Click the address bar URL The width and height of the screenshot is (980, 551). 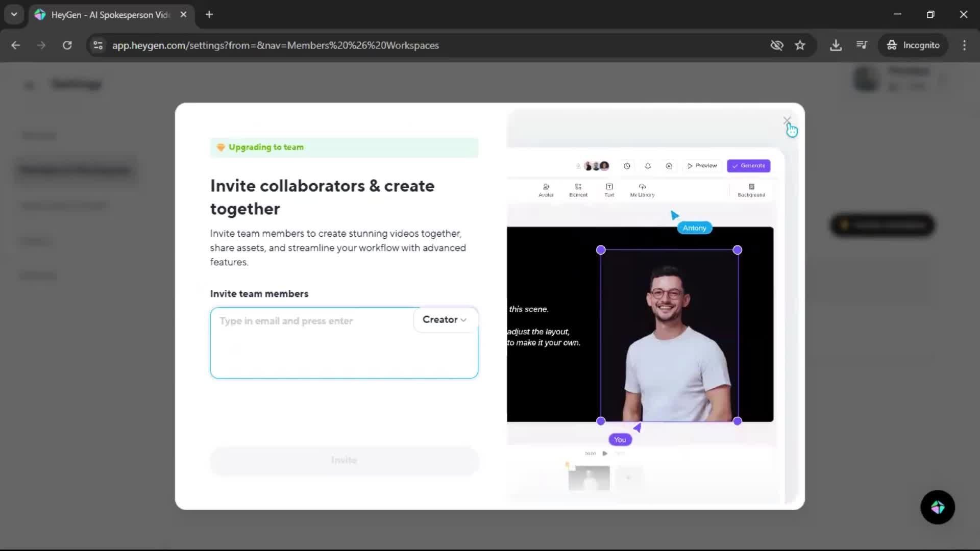[276, 45]
